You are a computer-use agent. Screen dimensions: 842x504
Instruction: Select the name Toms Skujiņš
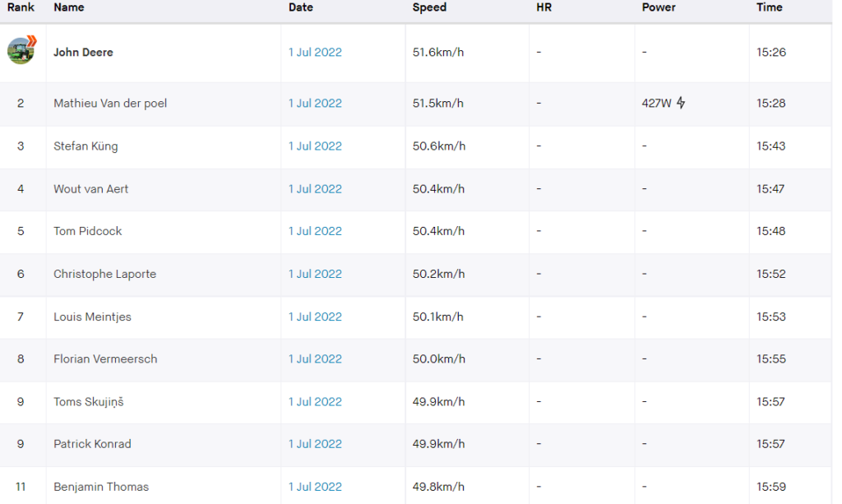click(x=89, y=401)
